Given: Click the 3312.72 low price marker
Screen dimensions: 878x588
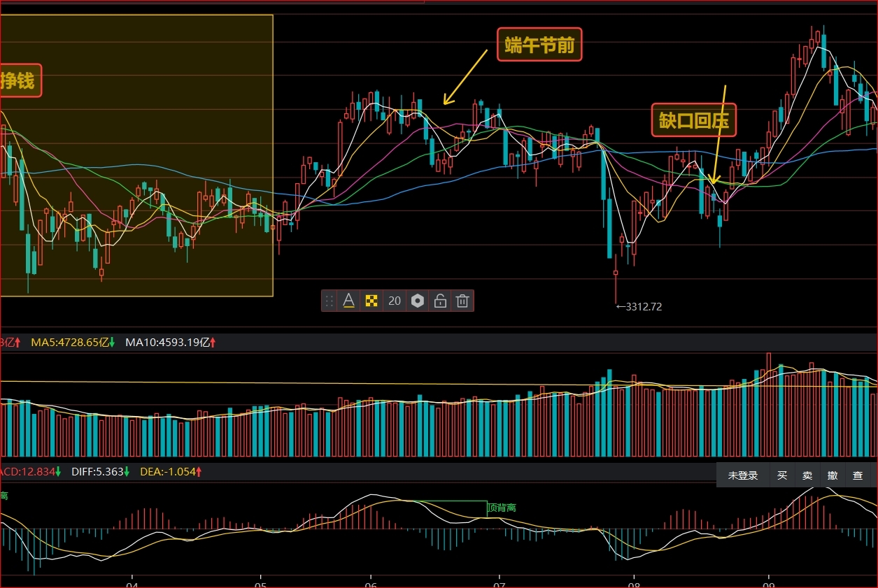Looking at the screenshot, I should tap(639, 306).
